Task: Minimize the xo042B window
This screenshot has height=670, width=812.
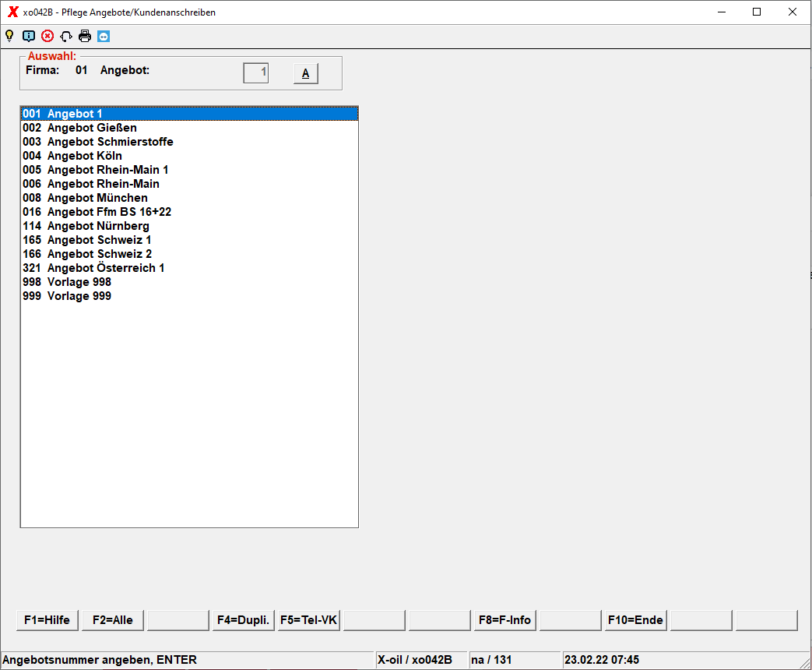Action: [x=722, y=12]
